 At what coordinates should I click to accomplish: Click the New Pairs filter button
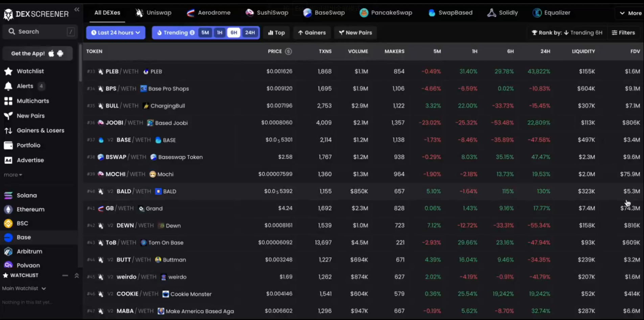click(355, 33)
